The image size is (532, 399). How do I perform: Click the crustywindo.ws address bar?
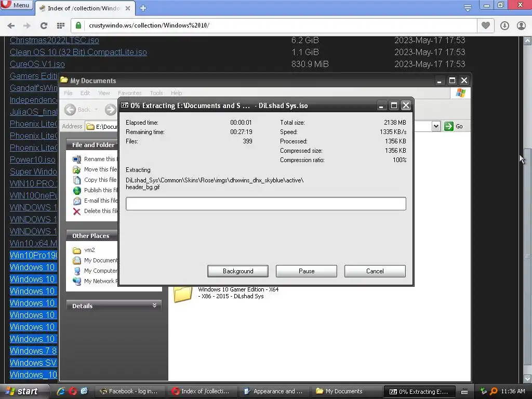(x=273, y=25)
